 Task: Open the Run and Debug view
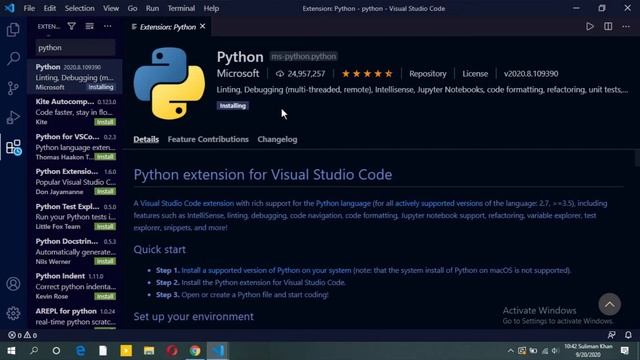(x=13, y=118)
